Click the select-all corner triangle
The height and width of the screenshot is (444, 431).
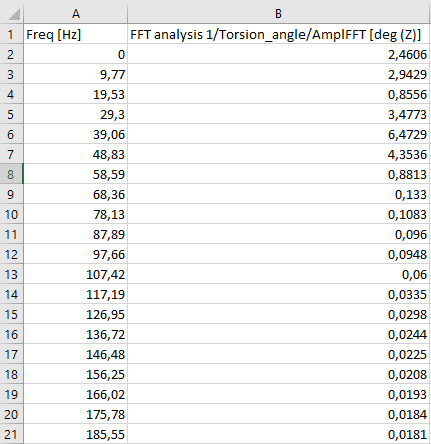pos(14,15)
